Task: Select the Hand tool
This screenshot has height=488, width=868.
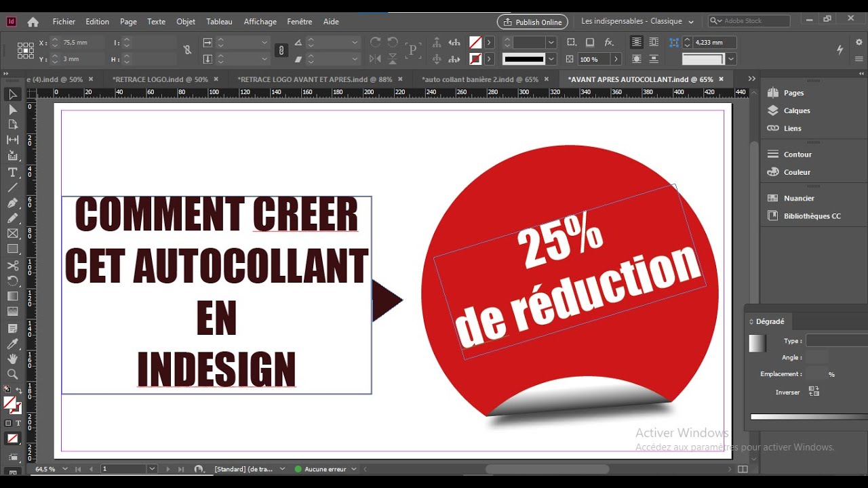Action: (12, 359)
